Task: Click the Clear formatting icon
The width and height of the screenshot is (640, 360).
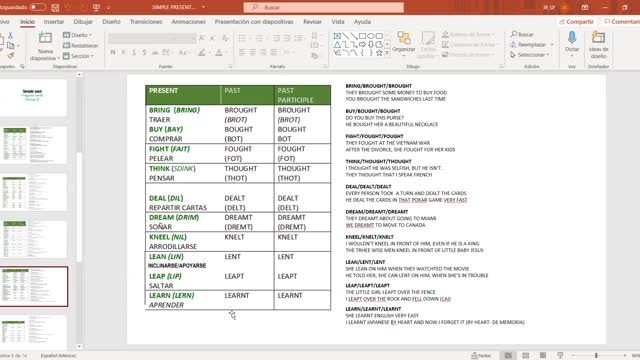Action: point(225,38)
